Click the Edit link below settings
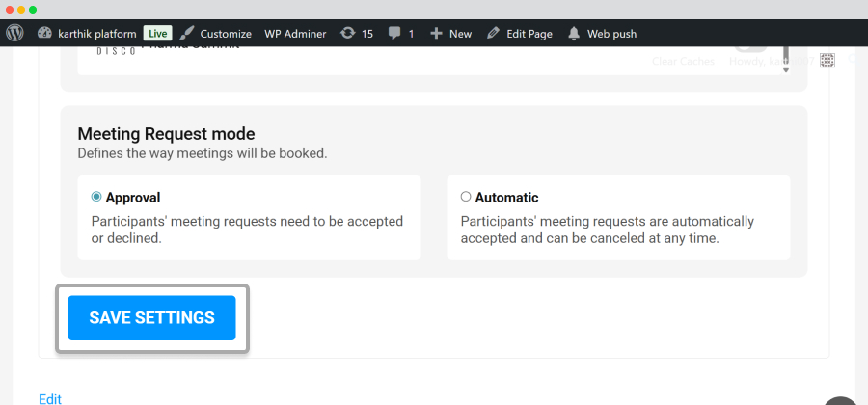 pos(50,399)
